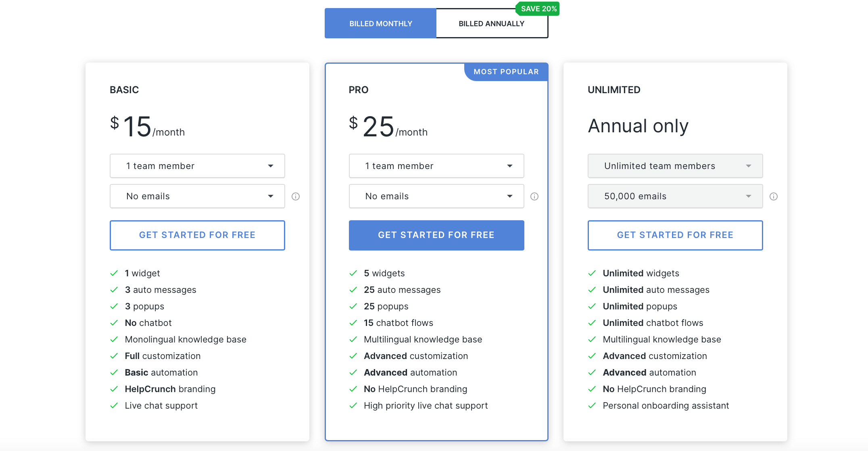Click the $25/month price
The image size is (868, 451).
388,127
